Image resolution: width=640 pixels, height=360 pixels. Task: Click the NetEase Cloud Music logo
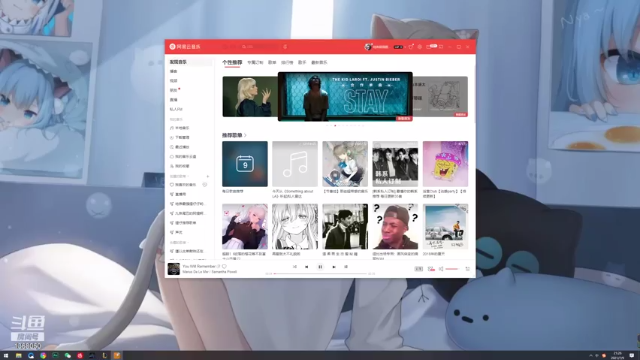[185, 47]
